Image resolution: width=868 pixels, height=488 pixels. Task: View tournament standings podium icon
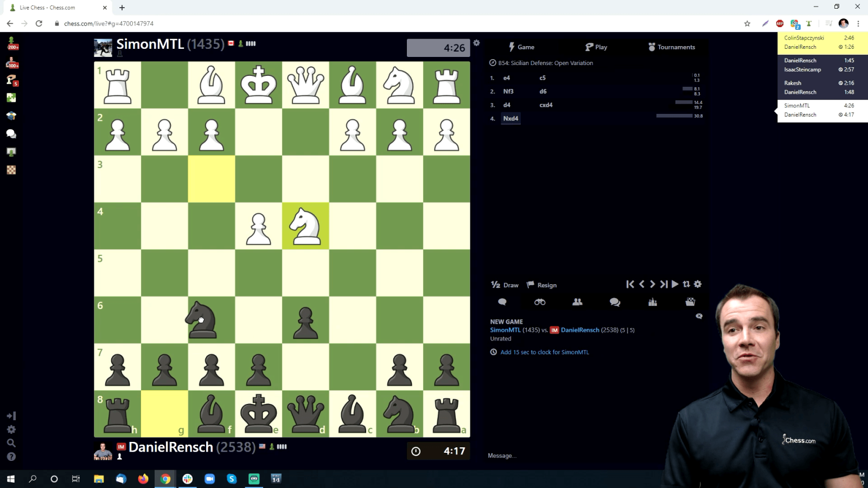[653, 302]
